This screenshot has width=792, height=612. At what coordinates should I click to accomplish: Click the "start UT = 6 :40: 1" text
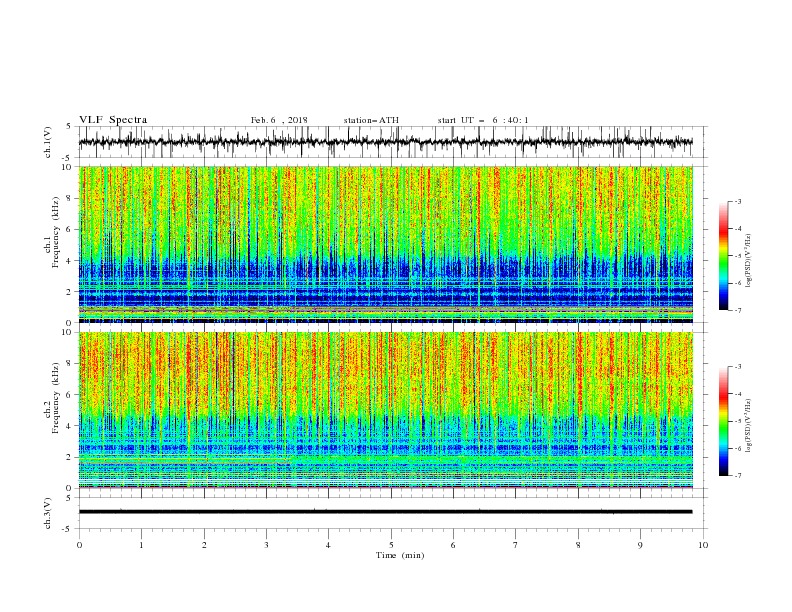tap(483, 120)
